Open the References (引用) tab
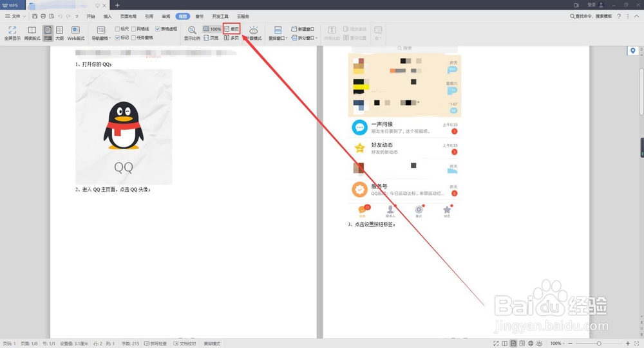Viewport: 644px width, 348px height. (149, 17)
